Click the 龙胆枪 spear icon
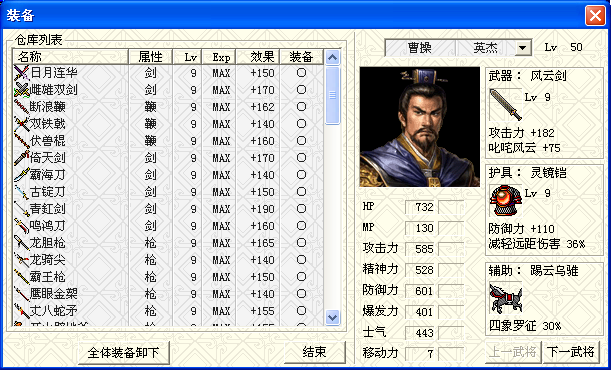The width and height of the screenshot is (611, 370). (21, 243)
